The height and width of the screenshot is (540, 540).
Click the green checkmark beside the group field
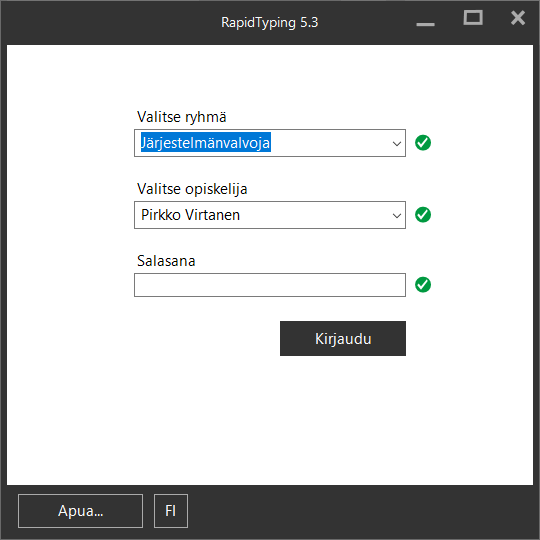point(423,143)
